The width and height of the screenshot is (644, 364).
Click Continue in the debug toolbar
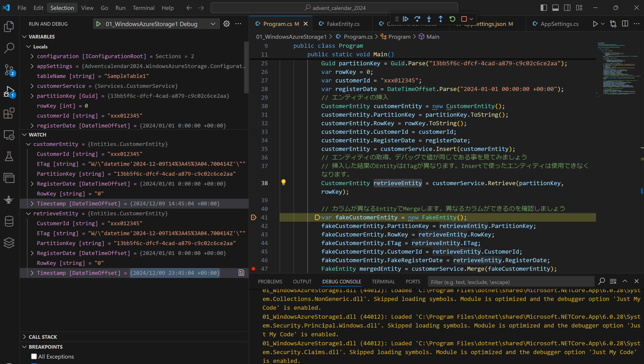[406, 19]
